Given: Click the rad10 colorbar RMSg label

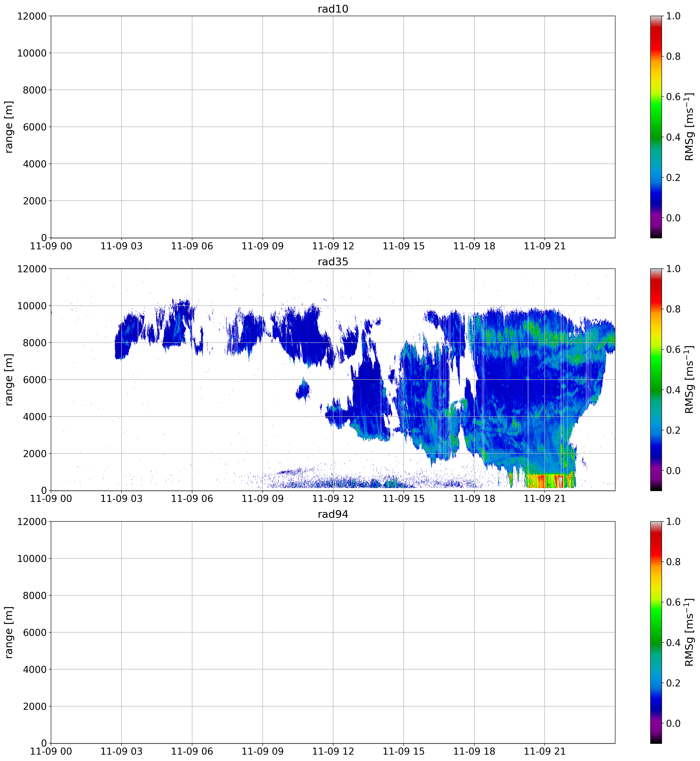Looking at the screenshot, I should pyautogui.click(x=689, y=127).
